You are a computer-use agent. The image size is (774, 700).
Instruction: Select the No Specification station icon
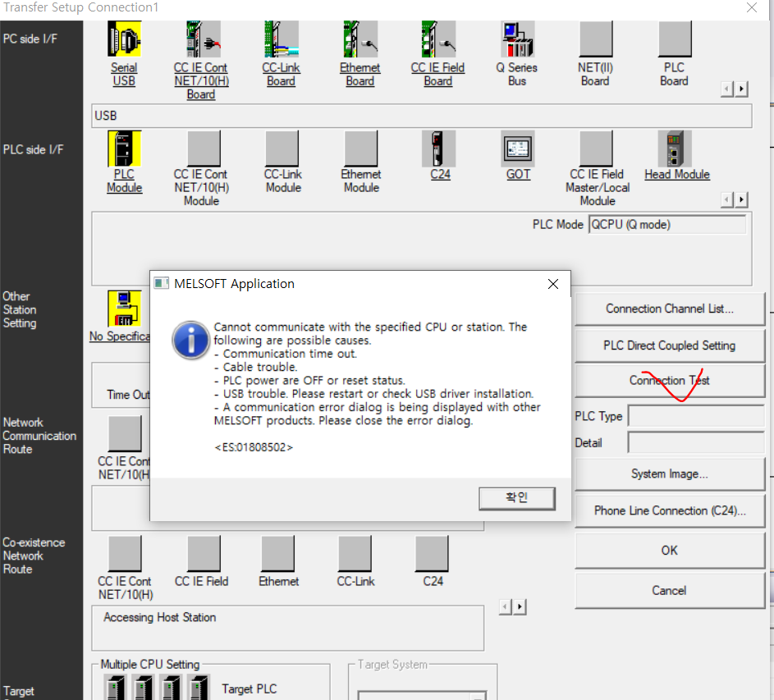point(125,309)
